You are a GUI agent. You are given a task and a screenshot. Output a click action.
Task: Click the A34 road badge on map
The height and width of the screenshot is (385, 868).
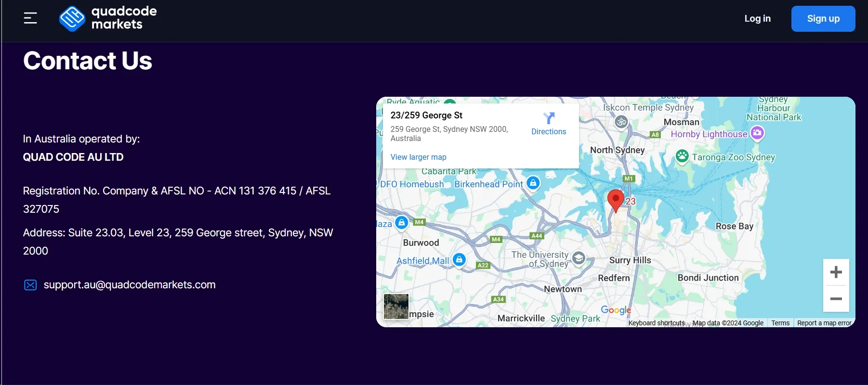(499, 299)
